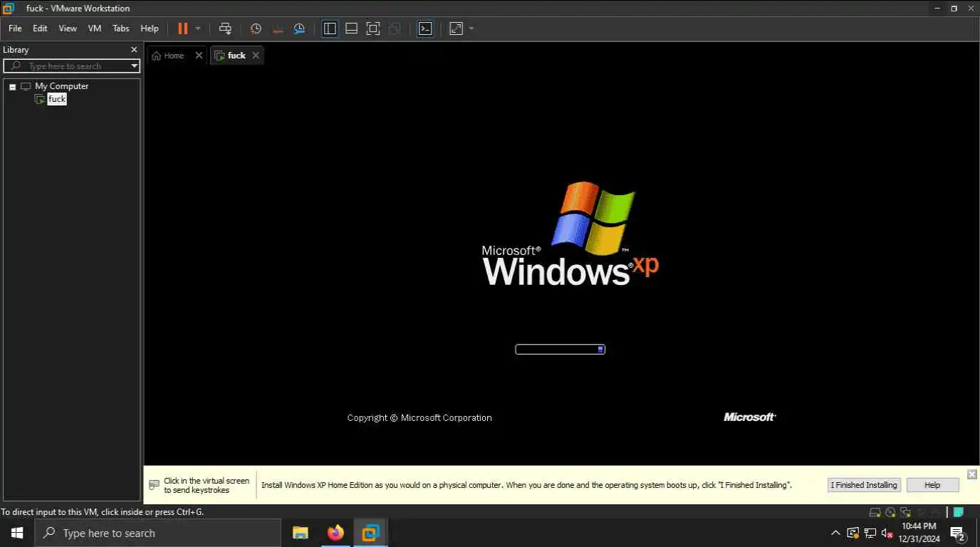Click the keyboard hint icon in install bar

point(154,485)
